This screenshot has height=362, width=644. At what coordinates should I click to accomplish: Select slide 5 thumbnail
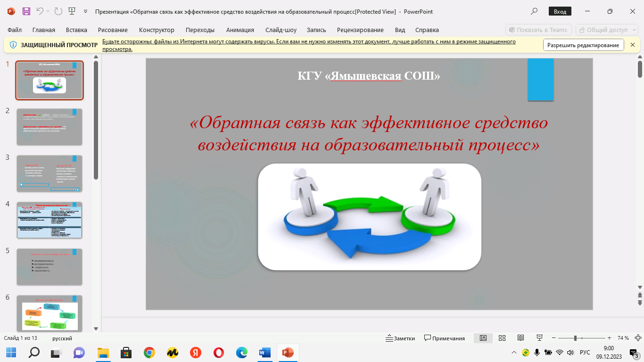click(x=50, y=267)
